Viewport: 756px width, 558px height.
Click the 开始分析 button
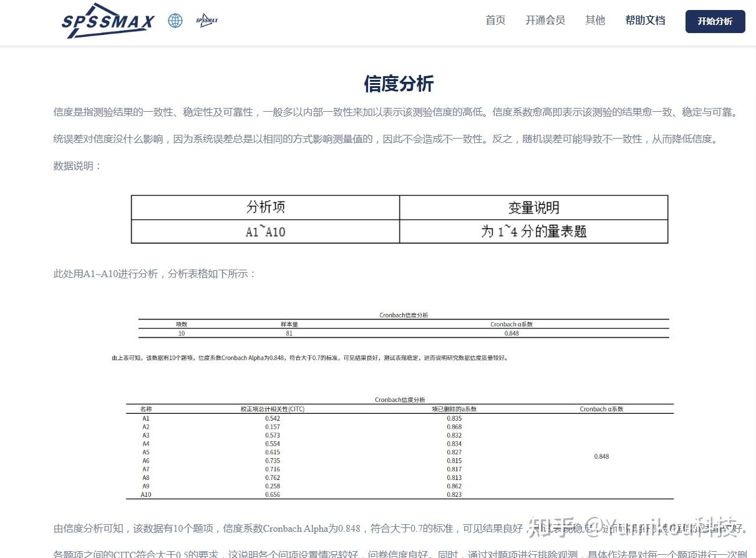pyautogui.click(x=715, y=21)
